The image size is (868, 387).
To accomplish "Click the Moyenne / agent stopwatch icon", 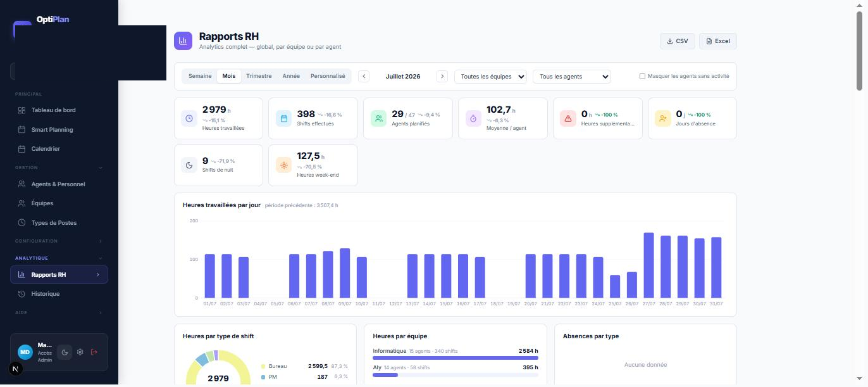I will coord(473,118).
